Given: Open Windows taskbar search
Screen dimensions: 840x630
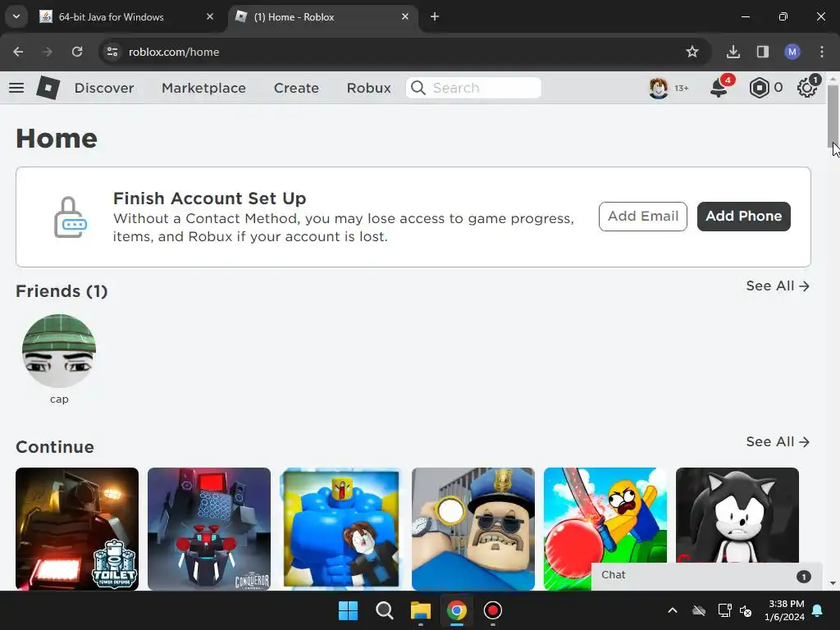Looking at the screenshot, I should [x=384, y=610].
